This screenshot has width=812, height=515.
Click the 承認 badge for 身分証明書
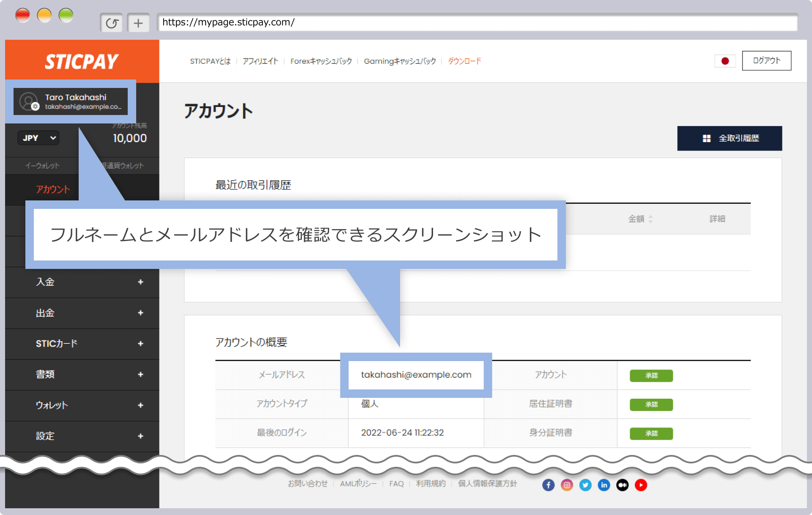(x=651, y=433)
